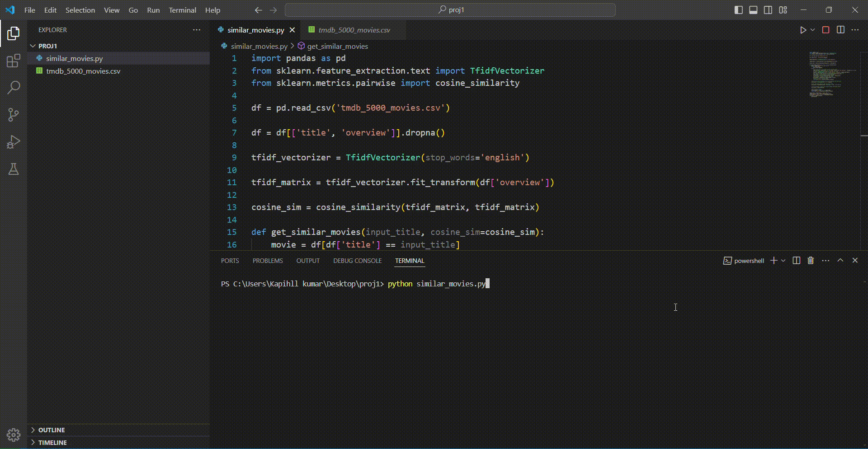Click the 'cosine_similarity' import on line 3

coord(477,83)
